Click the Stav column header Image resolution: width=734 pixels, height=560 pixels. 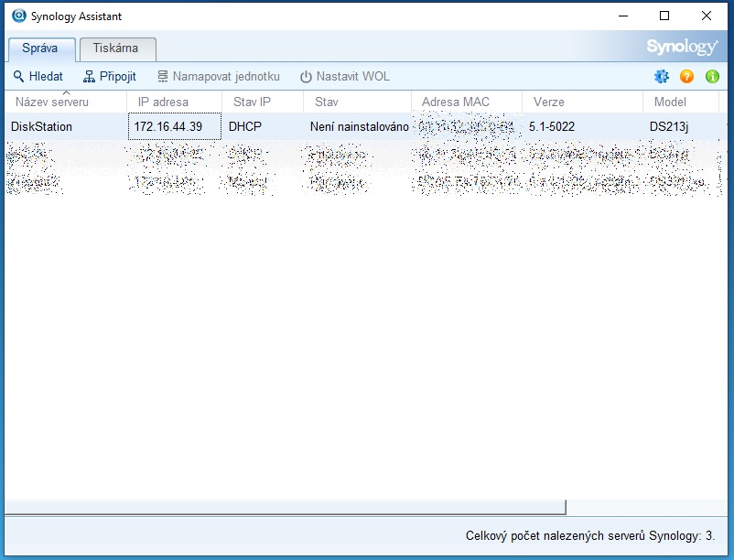coord(327,102)
